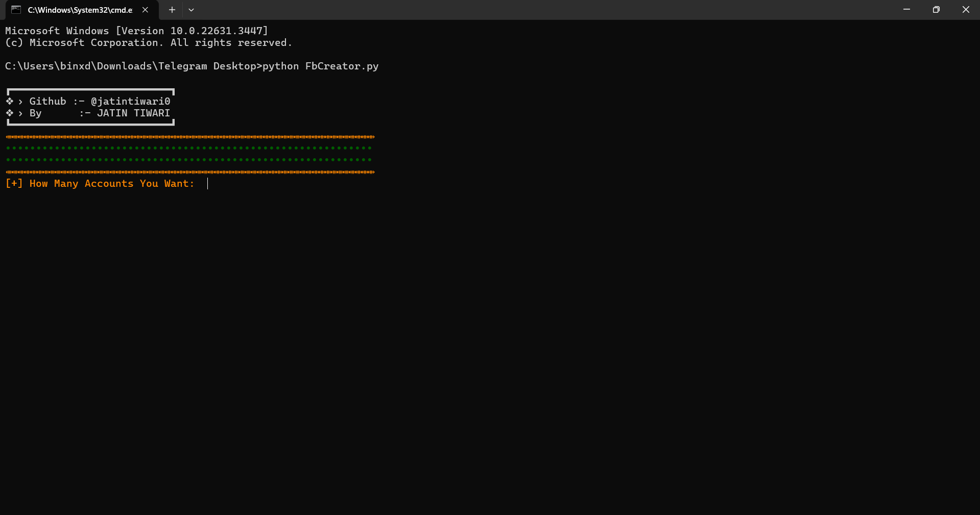Select the cmd.exe terminal tab
This screenshot has height=515, width=980.
pyautogui.click(x=82, y=10)
